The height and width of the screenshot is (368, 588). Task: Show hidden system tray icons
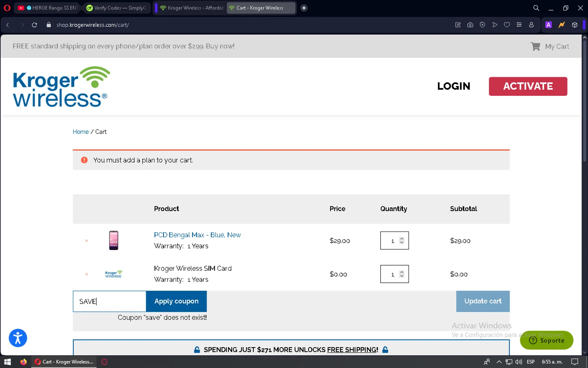(499, 362)
